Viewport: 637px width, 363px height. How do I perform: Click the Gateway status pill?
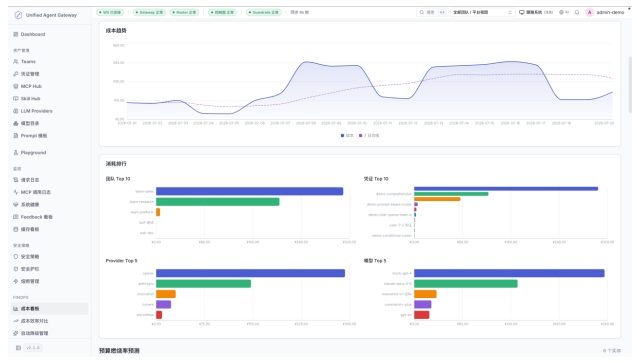point(149,13)
